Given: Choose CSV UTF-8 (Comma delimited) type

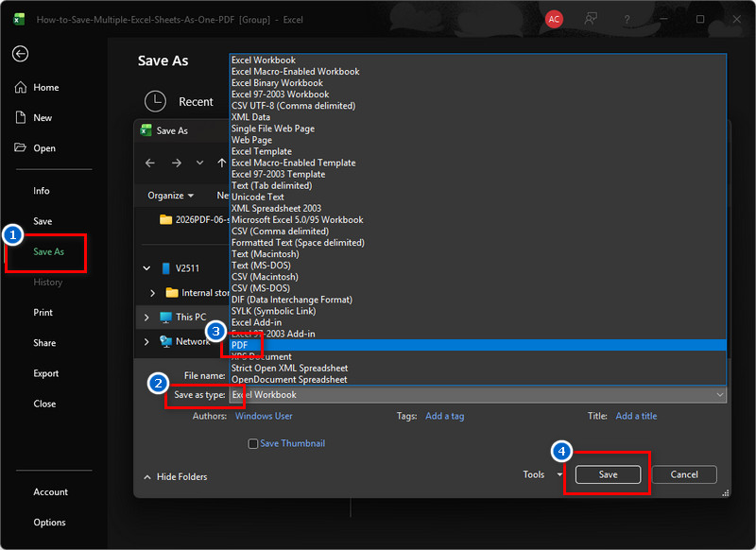Looking at the screenshot, I should [x=478, y=106].
